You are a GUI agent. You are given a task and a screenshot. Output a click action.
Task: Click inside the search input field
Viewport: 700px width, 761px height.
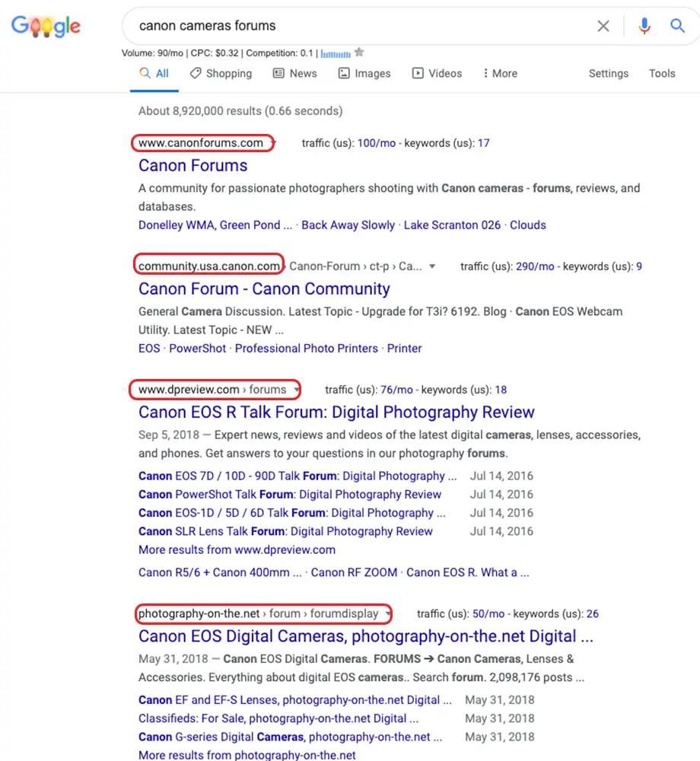tap(359, 26)
